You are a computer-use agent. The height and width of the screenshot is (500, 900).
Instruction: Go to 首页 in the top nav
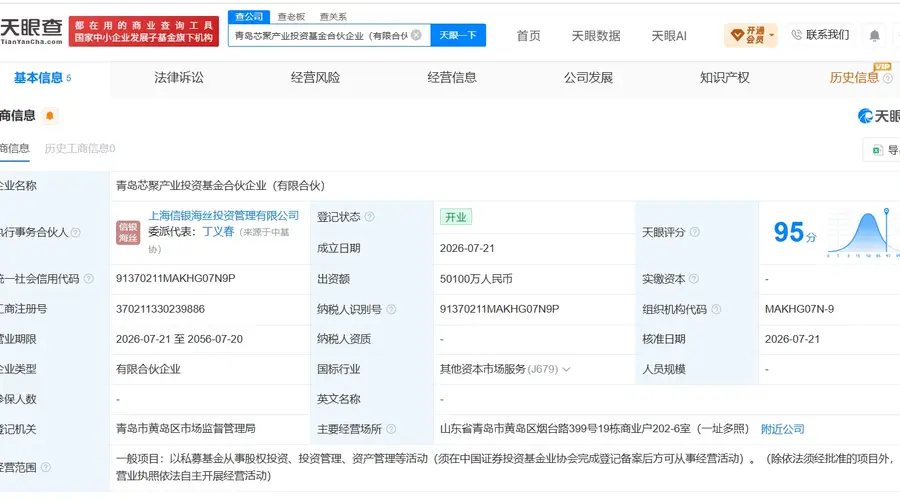point(528,36)
